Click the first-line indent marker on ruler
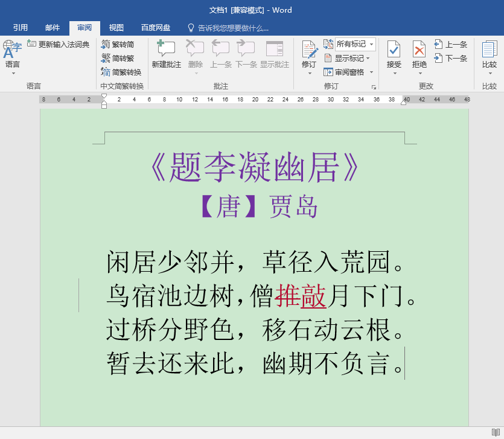The width and height of the screenshot is (504, 439). [x=104, y=96]
